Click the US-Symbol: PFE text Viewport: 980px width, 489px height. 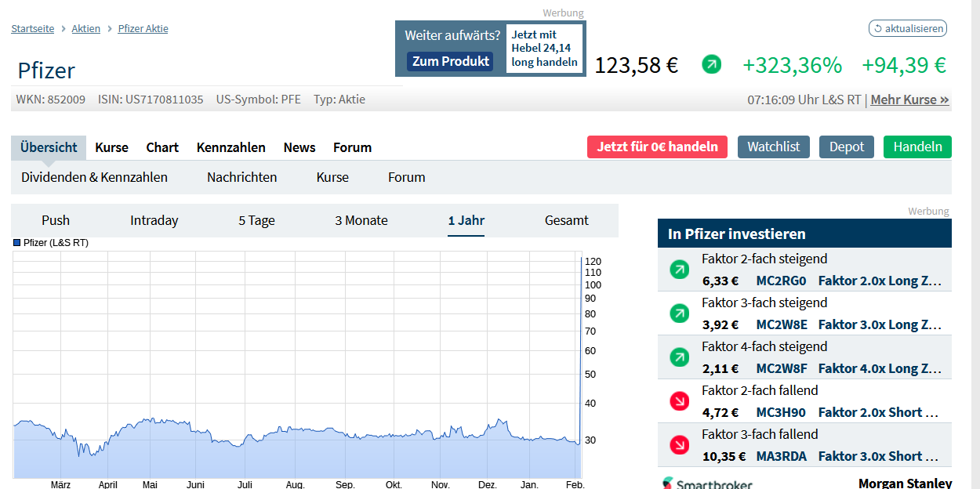pos(259,100)
